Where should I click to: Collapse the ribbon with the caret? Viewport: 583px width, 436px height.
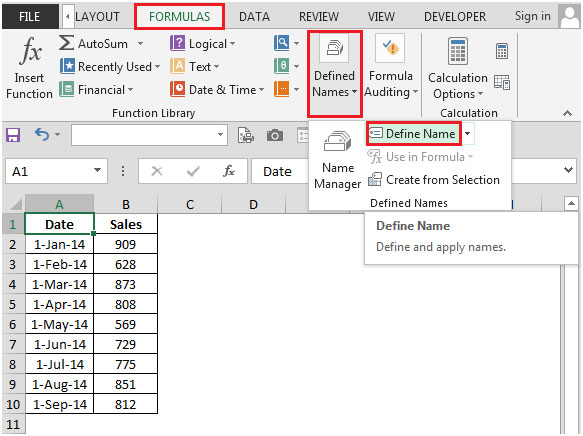[567, 113]
